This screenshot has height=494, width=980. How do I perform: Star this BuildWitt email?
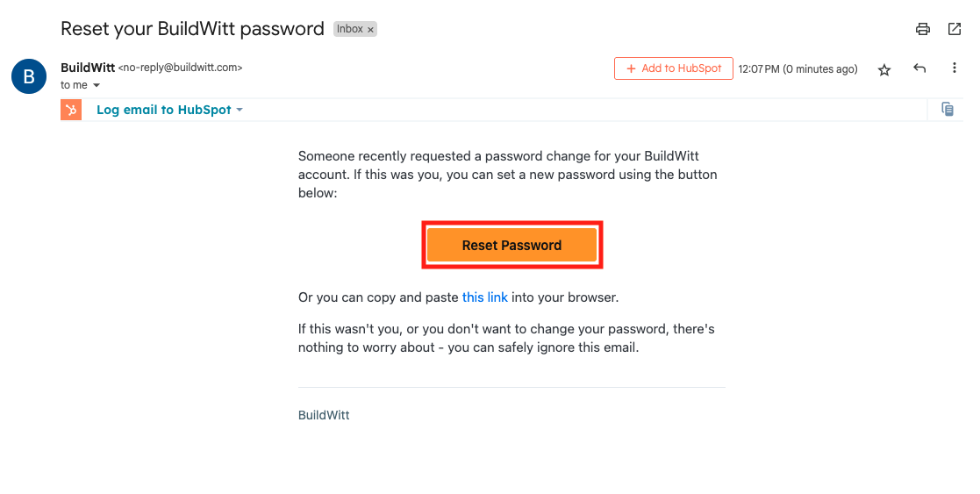883,69
